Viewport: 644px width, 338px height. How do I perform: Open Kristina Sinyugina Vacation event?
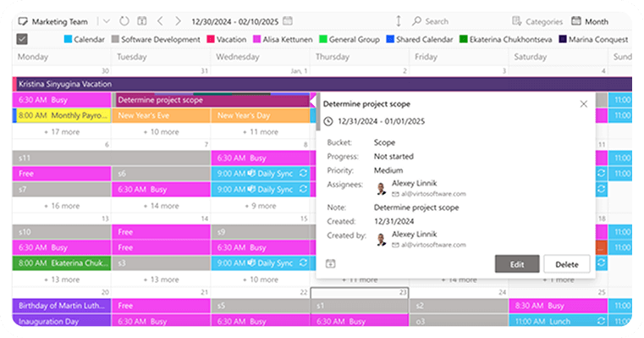pos(322,84)
